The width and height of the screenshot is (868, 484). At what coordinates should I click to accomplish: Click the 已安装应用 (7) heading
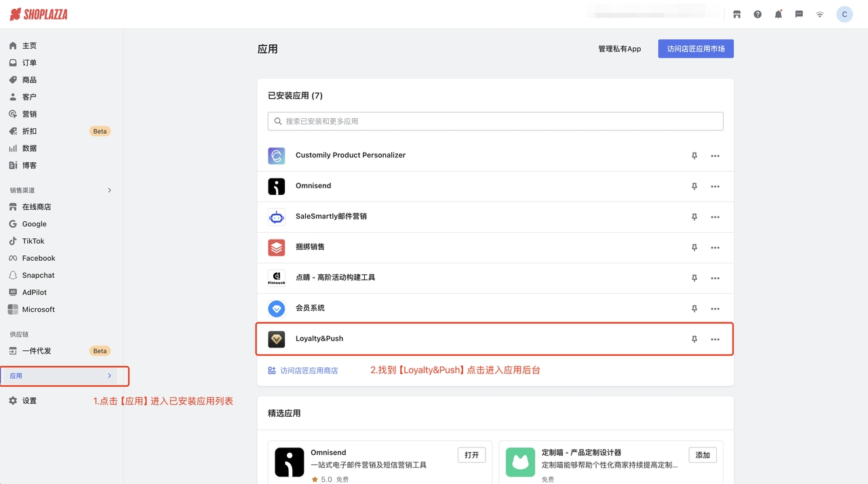tap(295, 96)
